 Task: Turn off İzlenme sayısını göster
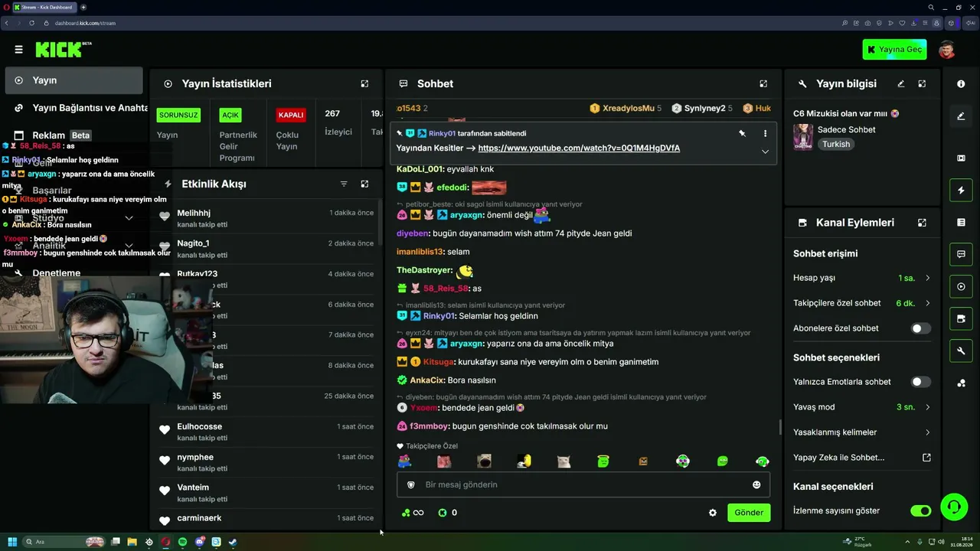920,510
